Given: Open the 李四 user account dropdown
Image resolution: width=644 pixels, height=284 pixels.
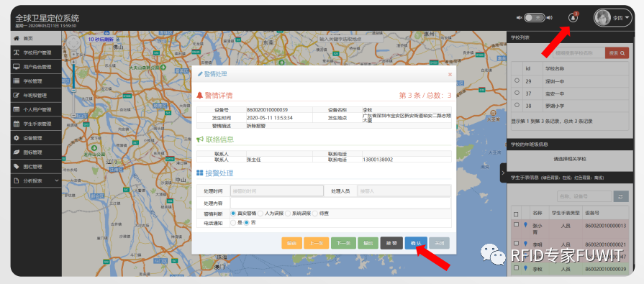Looking at the screenshot, I should [x=612, y=18].
